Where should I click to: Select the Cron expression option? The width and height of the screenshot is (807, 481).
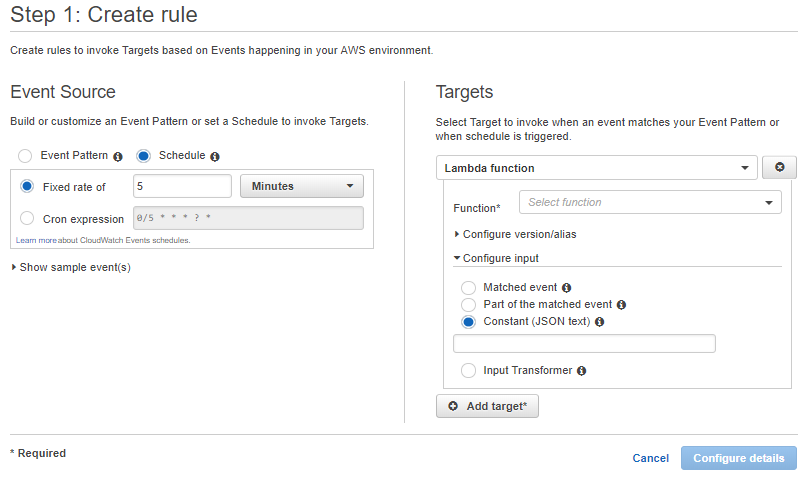[x=26, y=219]
